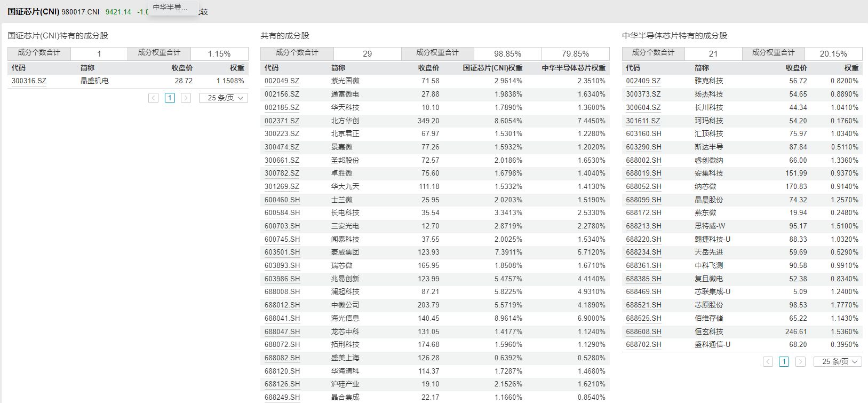Open stock link 603893.SH
Viewport: 868px width, 403px height.
coord(282,266)
